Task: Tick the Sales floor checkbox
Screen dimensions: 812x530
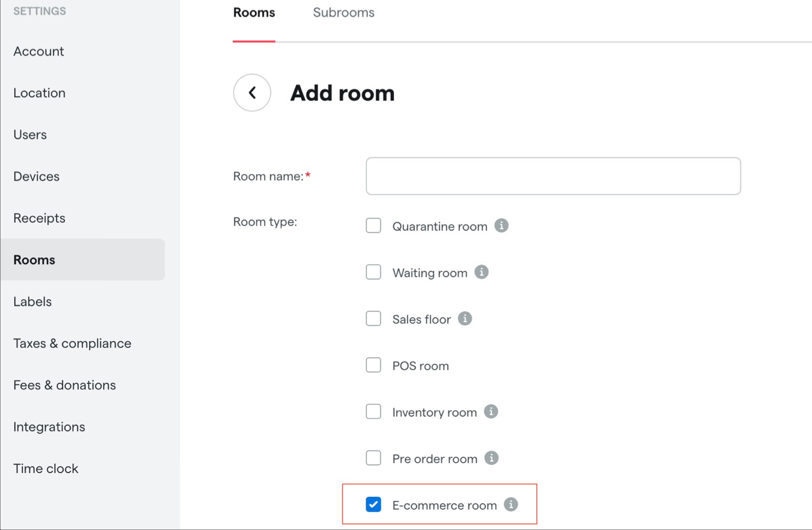Action: [x=373, y=319]
